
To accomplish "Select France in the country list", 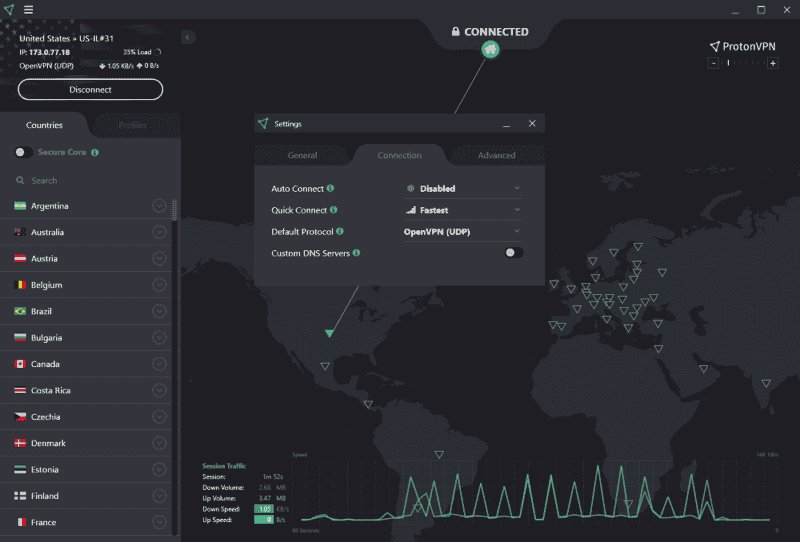I will coord(86,522).
